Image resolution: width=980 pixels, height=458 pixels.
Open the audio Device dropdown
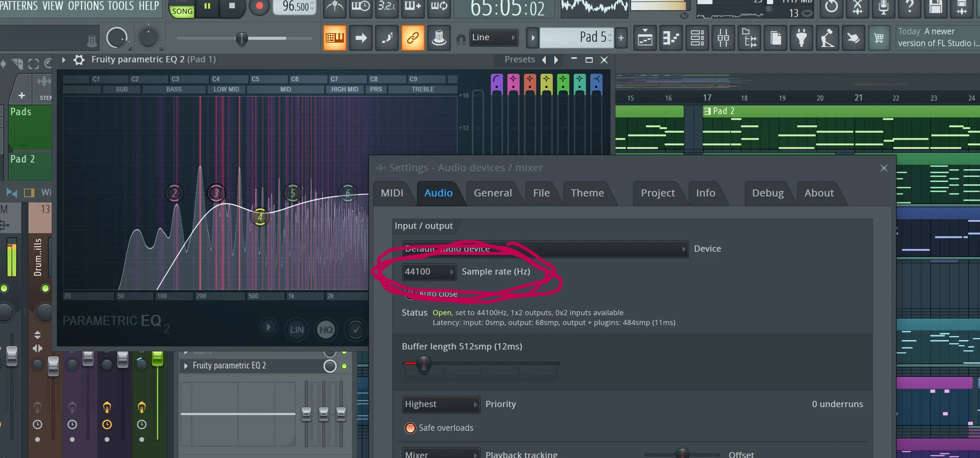coord(545,249)
